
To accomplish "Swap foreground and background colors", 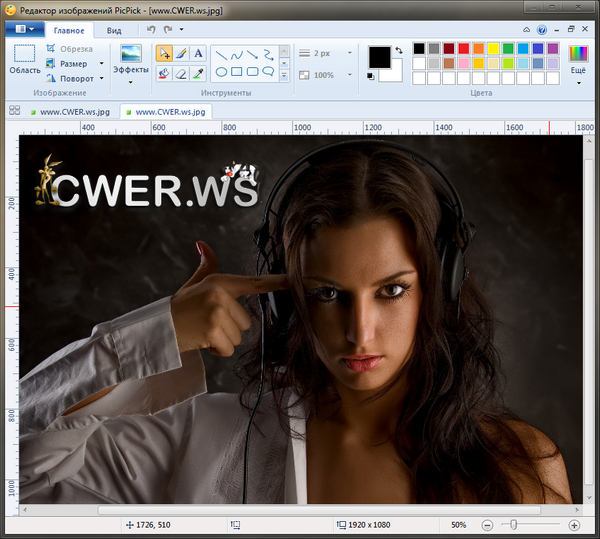I will 399,50.
